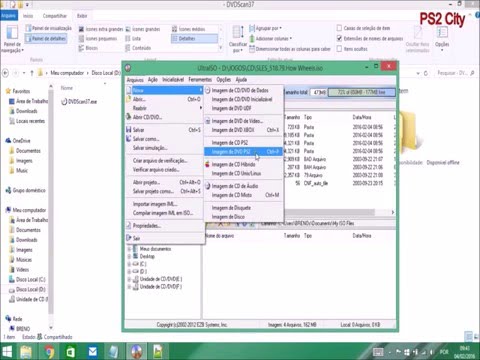Click the Windows Start button

click(x=7, y=352)
